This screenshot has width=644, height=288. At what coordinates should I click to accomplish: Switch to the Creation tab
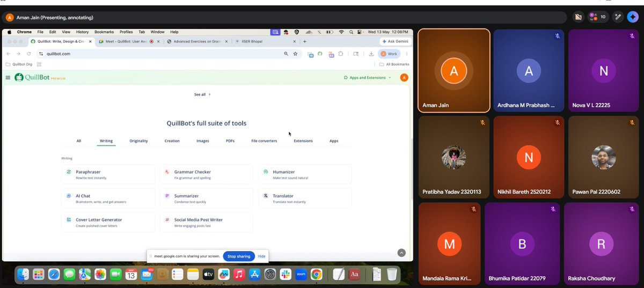pos(172,141)
